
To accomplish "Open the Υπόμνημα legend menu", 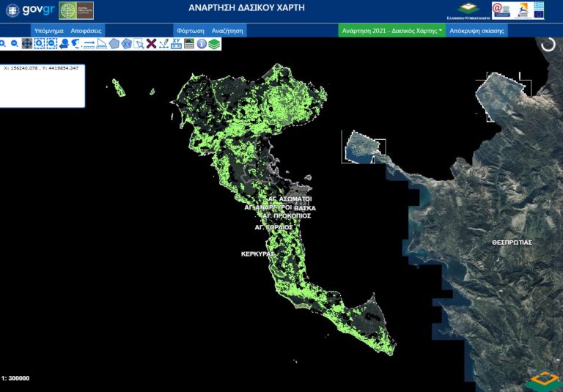I will click(x=48, y=31).
